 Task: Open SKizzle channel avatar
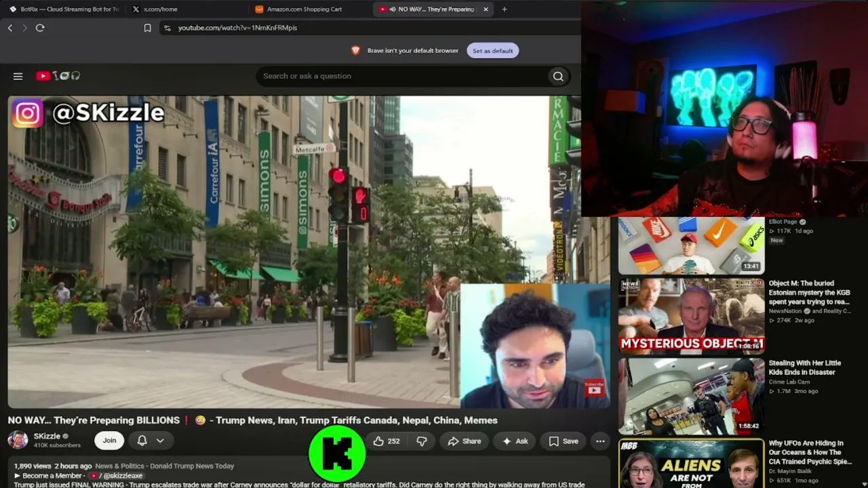[x=18, y=440]
